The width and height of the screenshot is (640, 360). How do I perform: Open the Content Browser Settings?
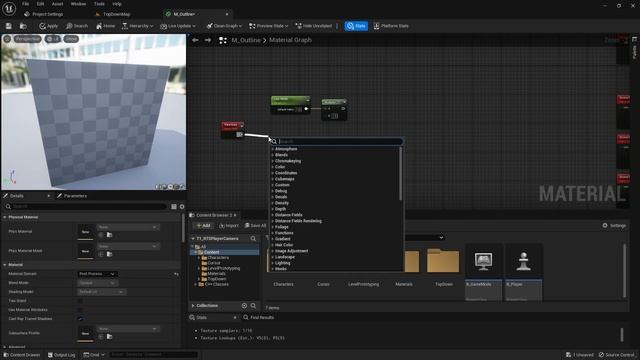pyautogui.click(x=614, y=225)
